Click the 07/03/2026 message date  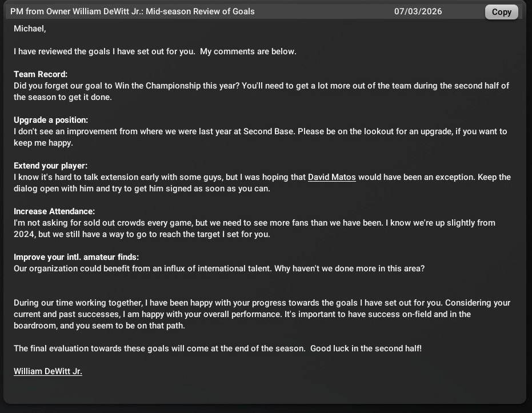pos(418,11)
